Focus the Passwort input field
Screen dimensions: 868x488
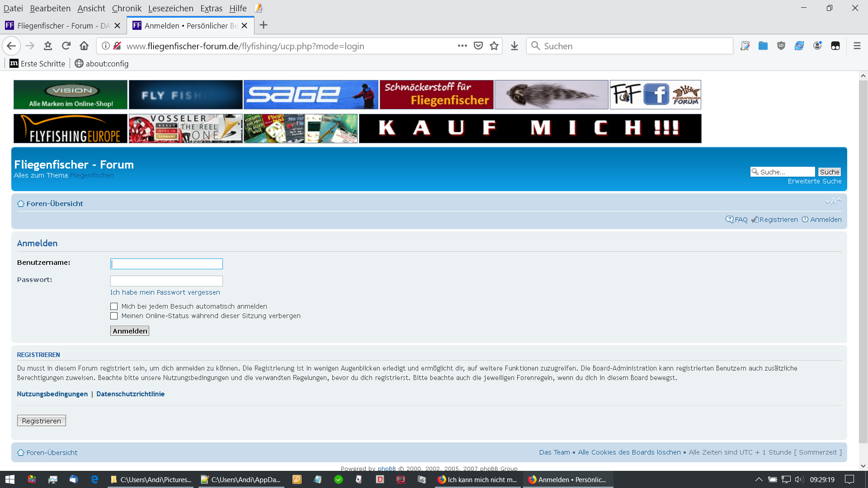point(166,281)
